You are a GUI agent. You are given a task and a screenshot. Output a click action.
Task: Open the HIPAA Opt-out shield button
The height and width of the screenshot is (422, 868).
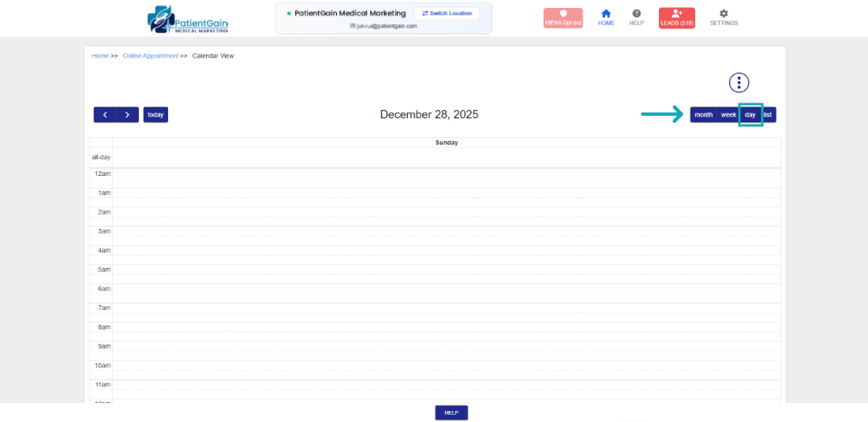[563, 18]
